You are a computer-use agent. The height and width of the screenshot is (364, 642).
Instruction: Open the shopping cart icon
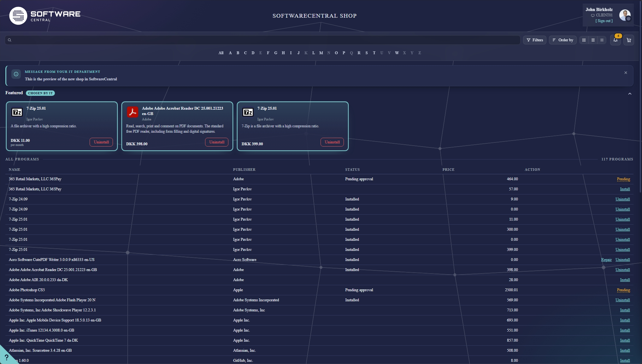[x=629, y=40]
